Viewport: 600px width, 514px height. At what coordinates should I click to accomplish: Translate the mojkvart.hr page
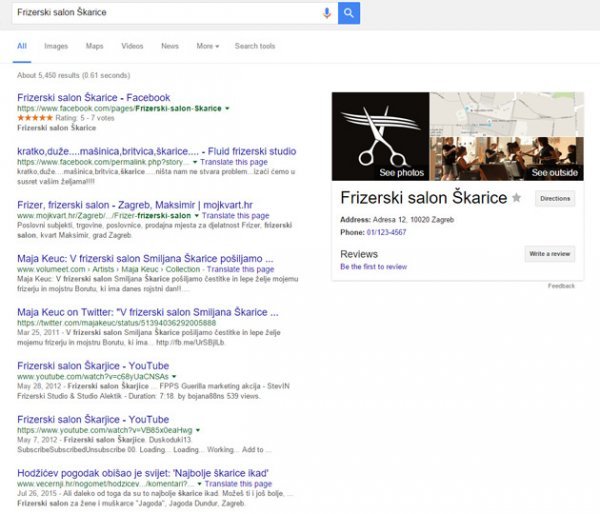click(236, 215)
